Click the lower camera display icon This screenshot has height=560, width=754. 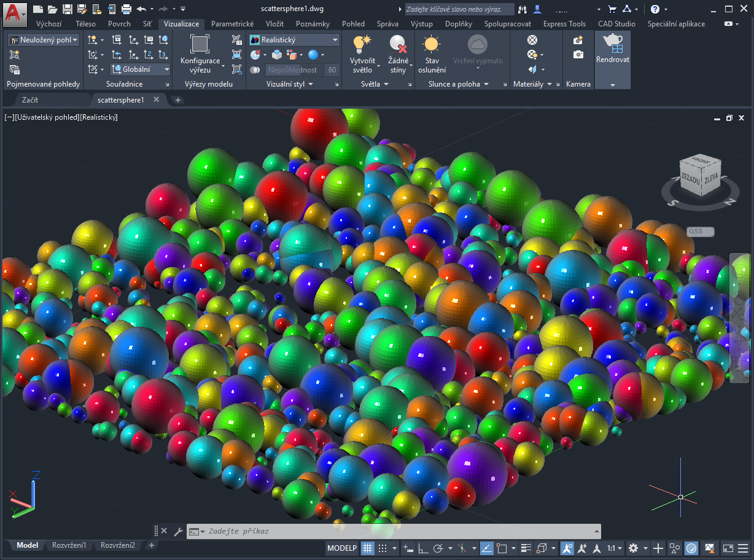pyautogui.click(x=578, y=55)
